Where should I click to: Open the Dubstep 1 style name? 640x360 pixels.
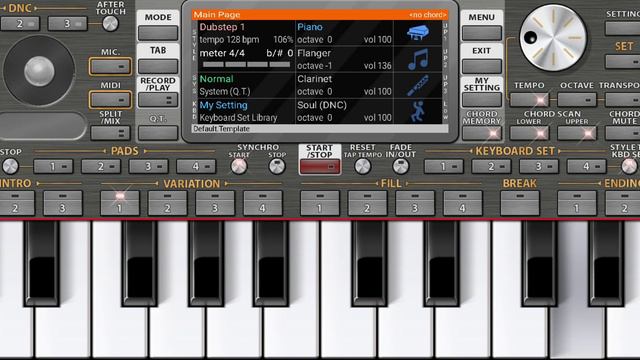222,27
